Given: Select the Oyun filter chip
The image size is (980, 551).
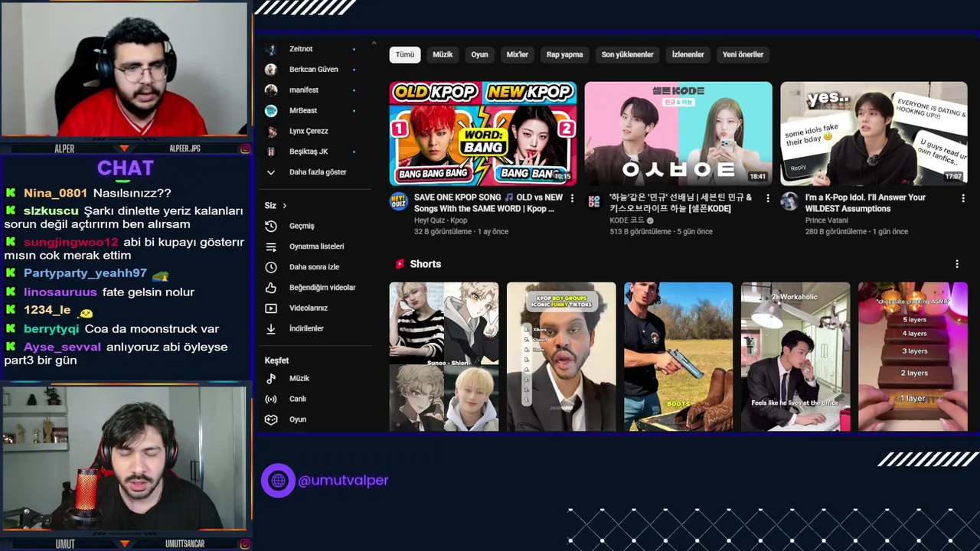Looking at the screenshot, I should (x=479, y=54).
